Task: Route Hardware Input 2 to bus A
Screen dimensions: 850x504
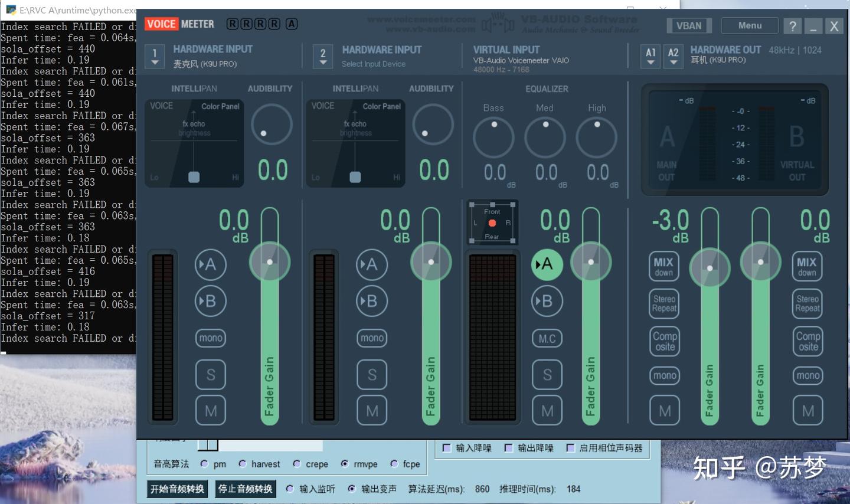Action: point(372,264)
